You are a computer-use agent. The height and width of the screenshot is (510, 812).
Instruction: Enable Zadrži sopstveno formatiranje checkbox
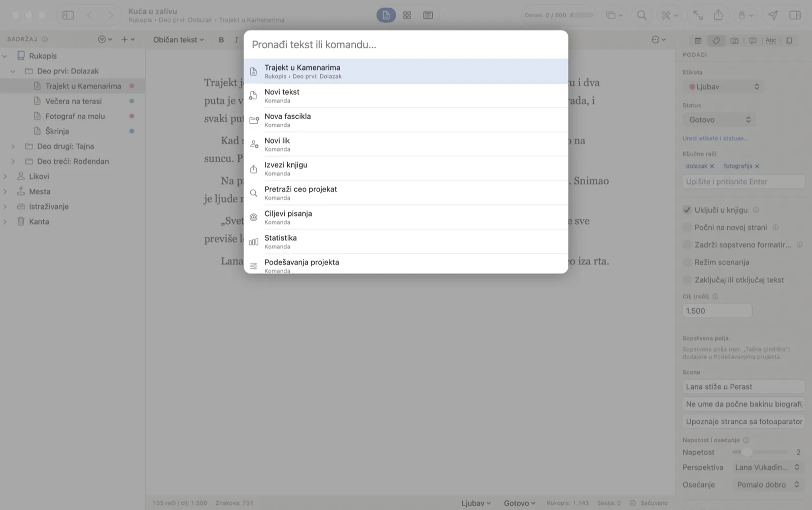coord(687,245)
